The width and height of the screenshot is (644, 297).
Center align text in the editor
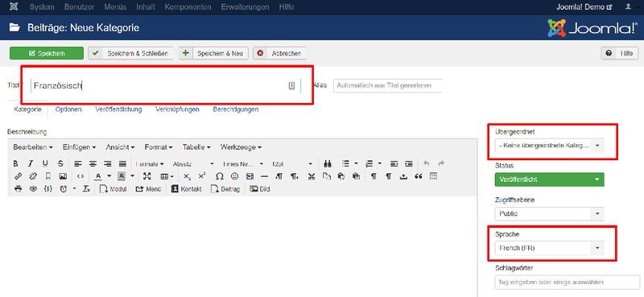[x=93, y=163]
